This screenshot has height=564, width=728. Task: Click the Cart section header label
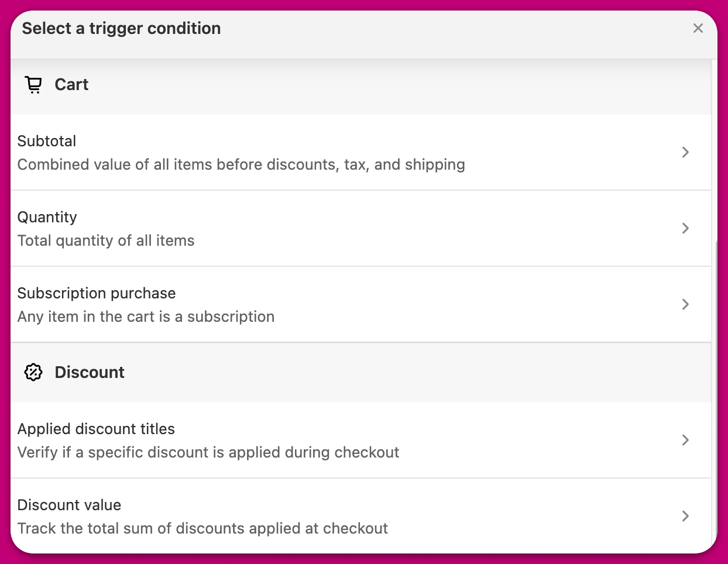point(71,85)
